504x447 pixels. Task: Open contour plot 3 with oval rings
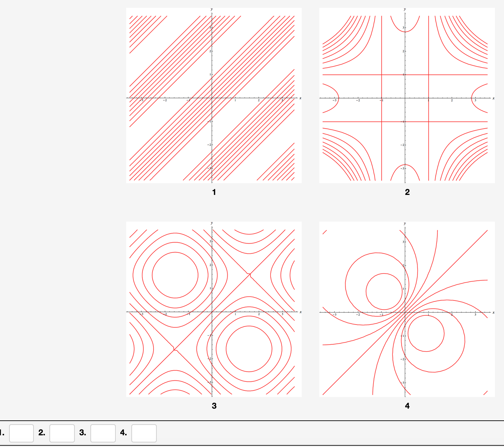point(214,309)
